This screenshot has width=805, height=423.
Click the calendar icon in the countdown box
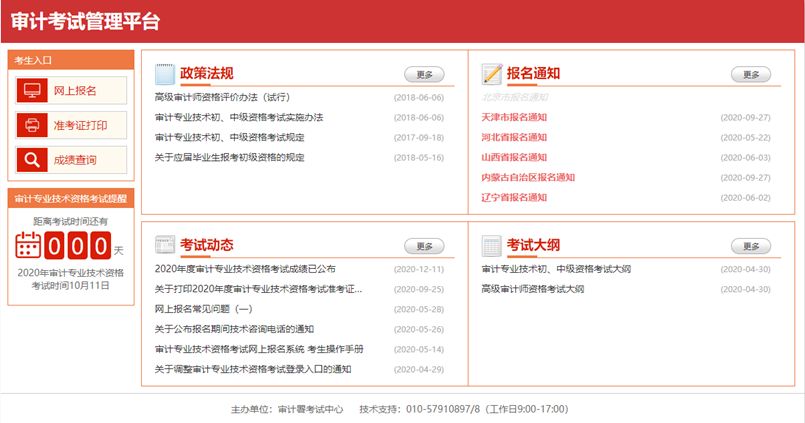point(29,245)
